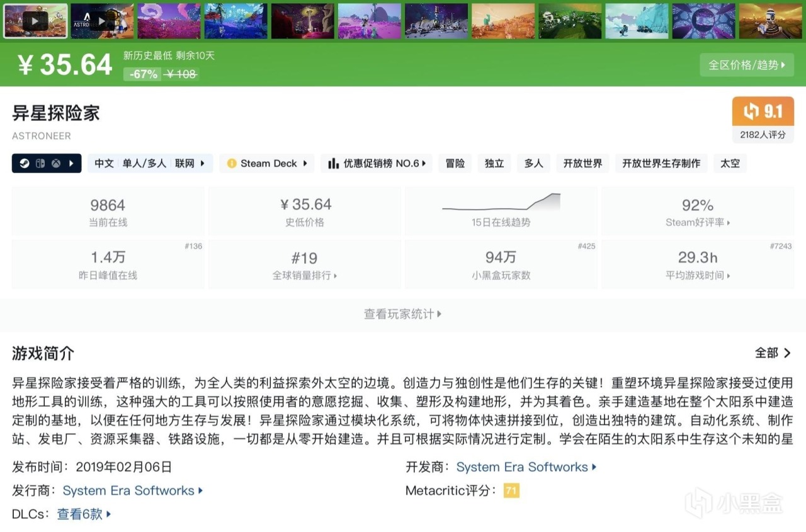Image resolution: width=806 pixels, height=532 pixels.
Task: Open the 优惠促销榜 NO.6 ranking
Action: click(377, 164)
